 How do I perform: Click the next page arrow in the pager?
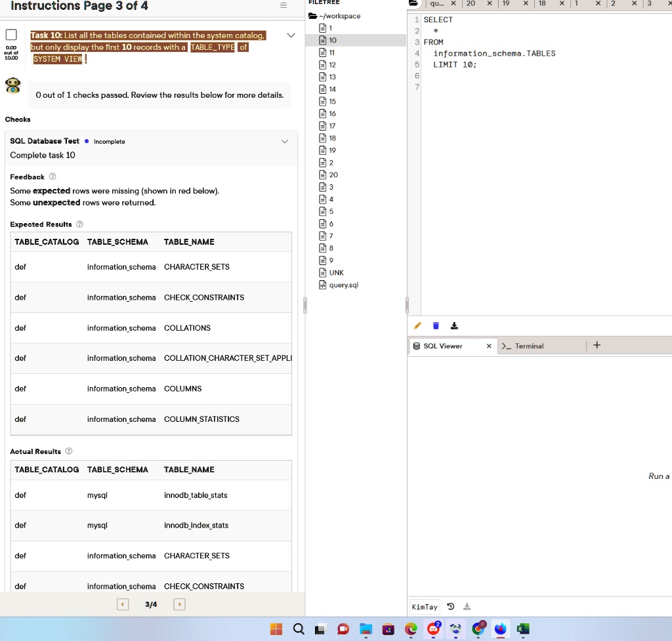pos(179,604)
